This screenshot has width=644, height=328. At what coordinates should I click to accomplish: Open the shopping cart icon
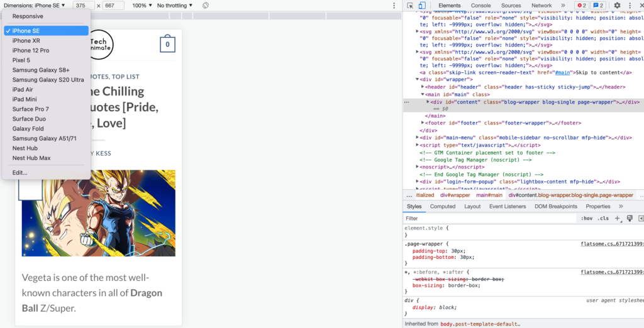pos(167,45)
